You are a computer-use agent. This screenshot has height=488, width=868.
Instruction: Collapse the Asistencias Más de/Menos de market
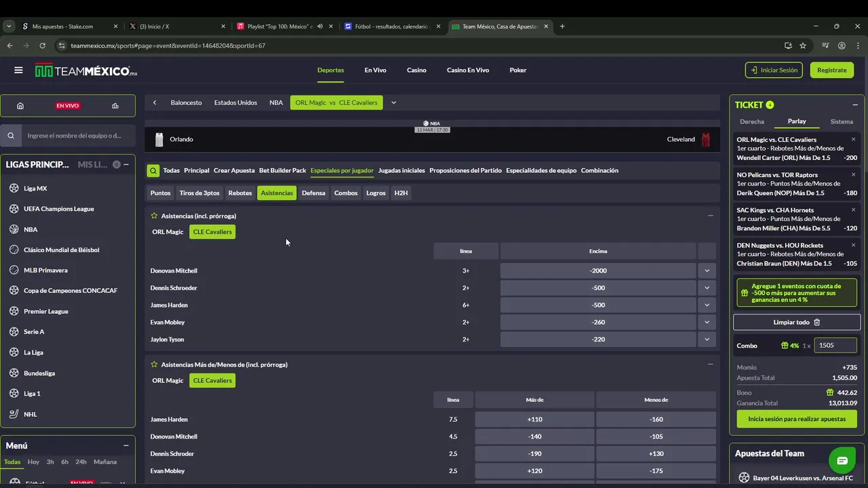[710, 365]
